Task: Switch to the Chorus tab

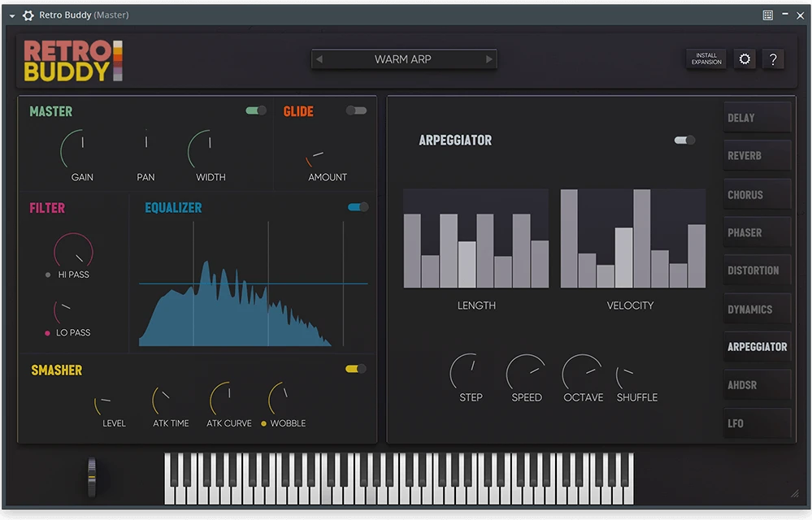Action: (x=757, y=194)
